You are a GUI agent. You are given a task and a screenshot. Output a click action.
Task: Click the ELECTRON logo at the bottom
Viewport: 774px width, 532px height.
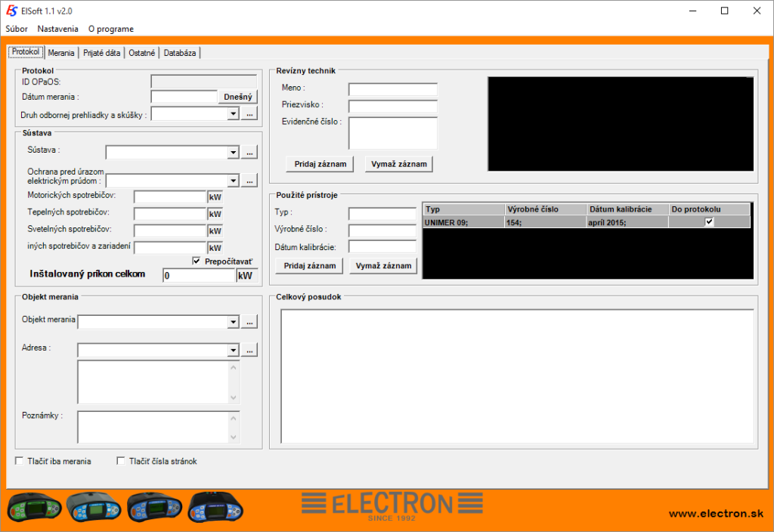click(392, 504)
